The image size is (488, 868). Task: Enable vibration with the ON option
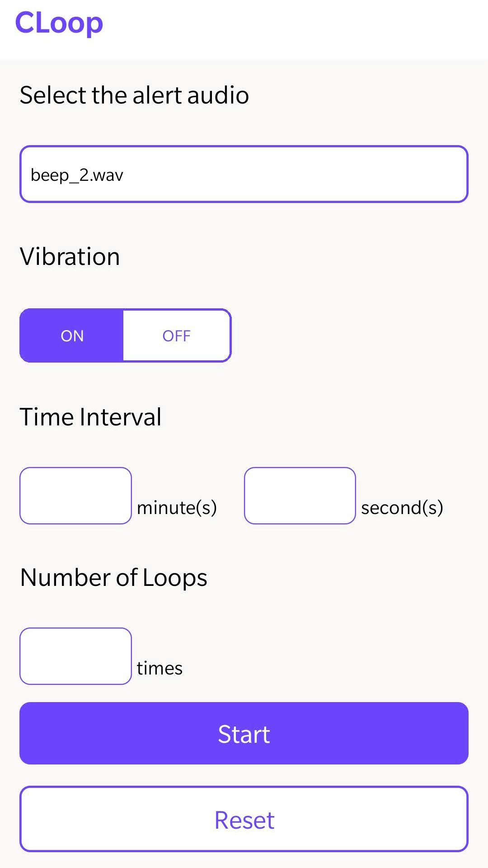[71, 335]
